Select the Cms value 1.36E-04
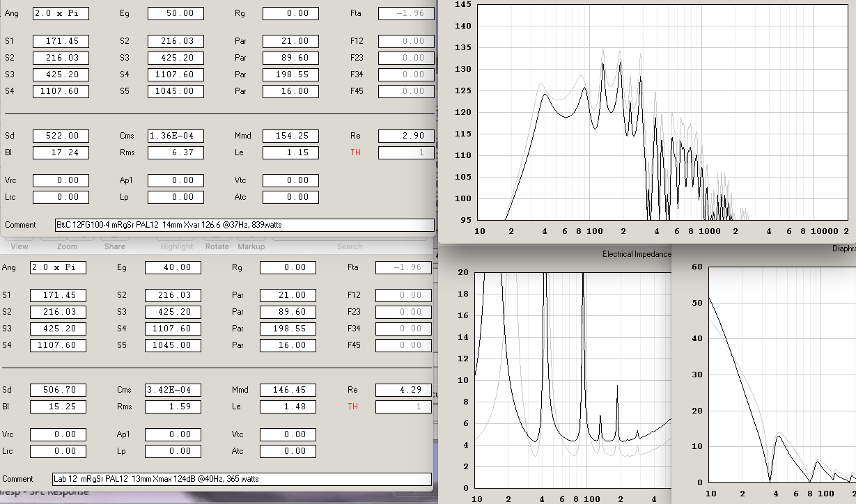 click(x=176, y=136)
